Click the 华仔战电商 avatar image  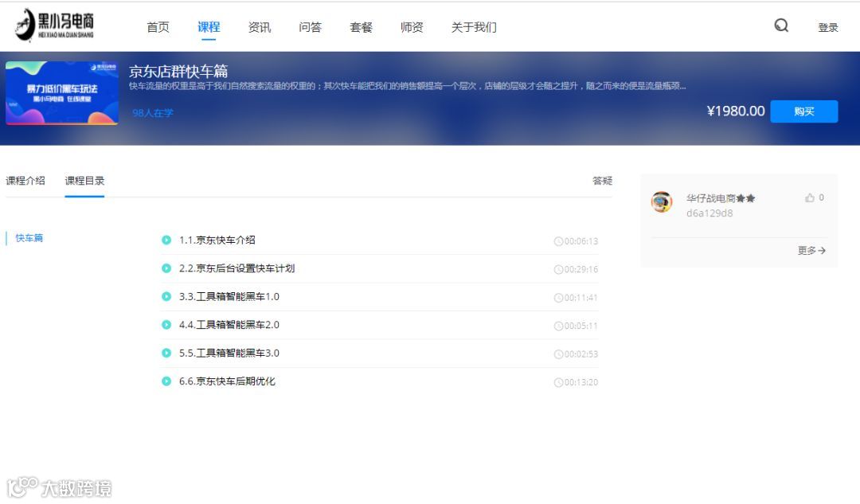(x=662, y=201)
